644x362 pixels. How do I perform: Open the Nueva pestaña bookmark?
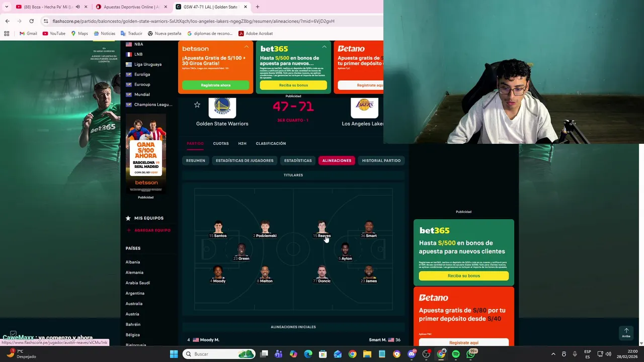[165, 34]
